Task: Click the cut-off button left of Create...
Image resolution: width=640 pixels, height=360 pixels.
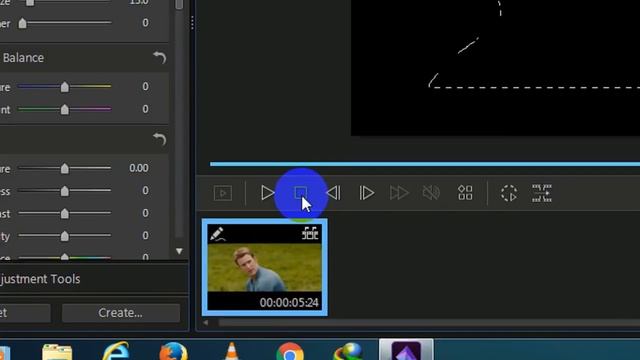Action: (x=25, y=313)
